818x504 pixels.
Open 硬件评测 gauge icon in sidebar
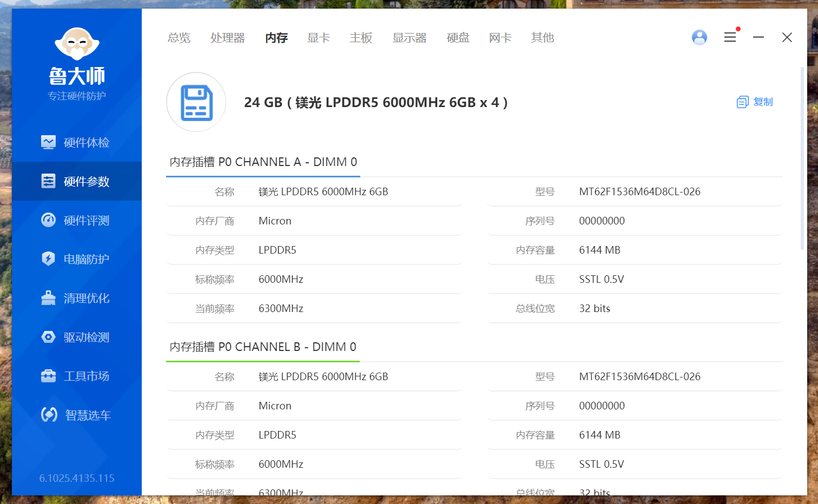[x=48, y=220]
